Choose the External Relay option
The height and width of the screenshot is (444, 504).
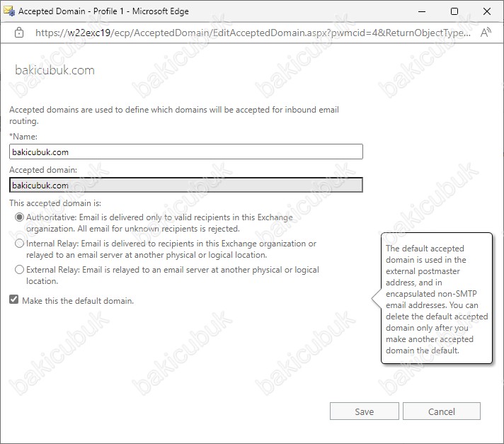pyautogui.click(x=19, y=269)
